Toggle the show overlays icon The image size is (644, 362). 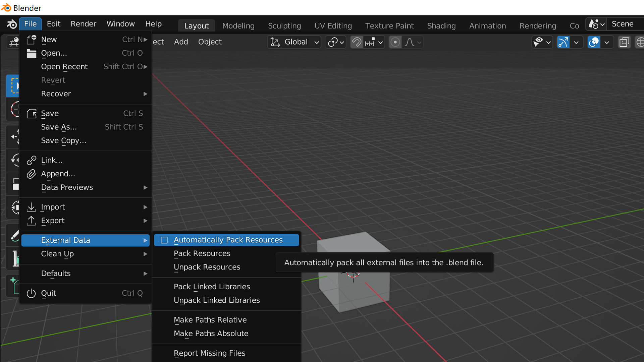coord(594,42)
